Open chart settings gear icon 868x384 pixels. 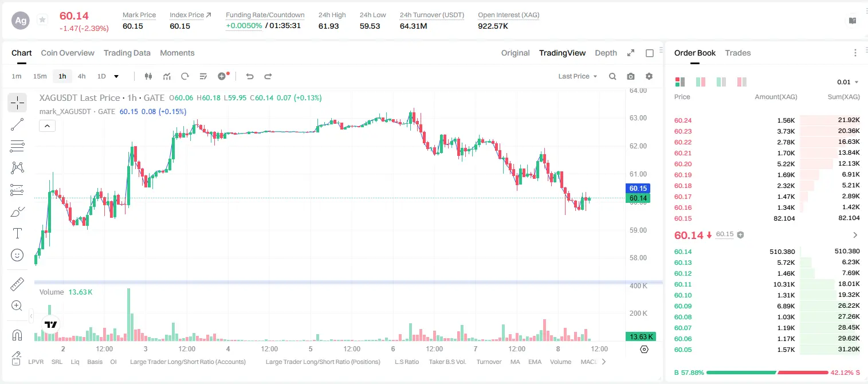point(649,76)
